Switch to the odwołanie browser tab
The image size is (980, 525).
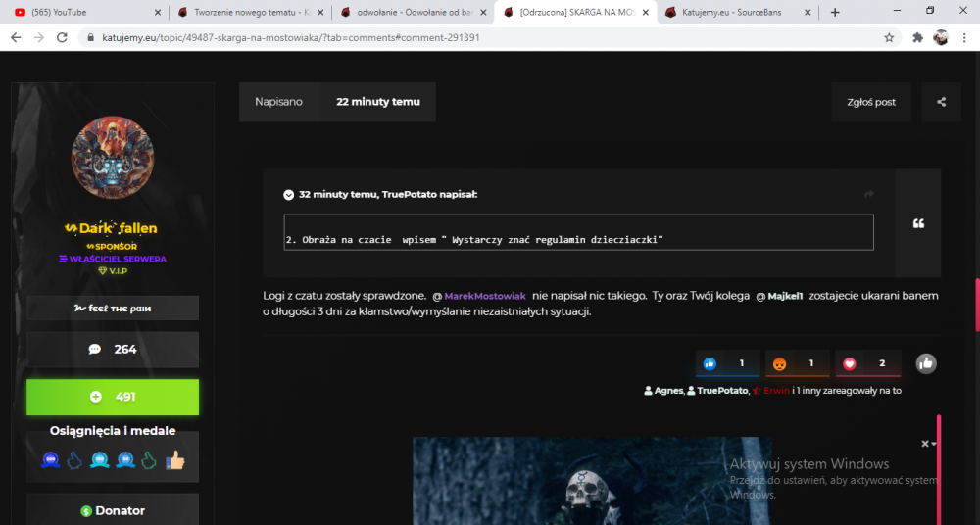[414, 12]
